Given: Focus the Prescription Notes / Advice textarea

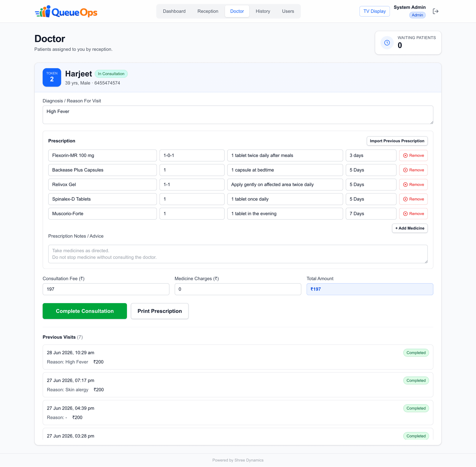Looking at the screenshot, I should pyautogui.click(x=238, y=254).
